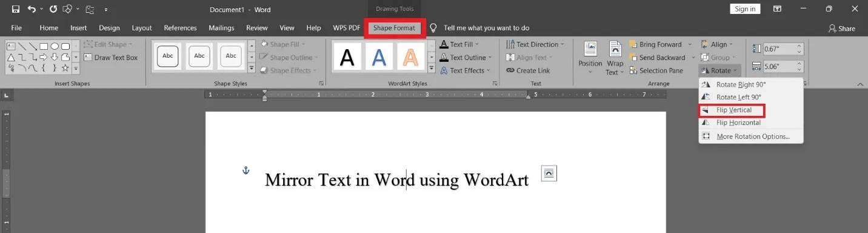Customize the Quick Access Toolbar
The width and height of the screenshot is (868, 233).
click(x=106, y=10)
